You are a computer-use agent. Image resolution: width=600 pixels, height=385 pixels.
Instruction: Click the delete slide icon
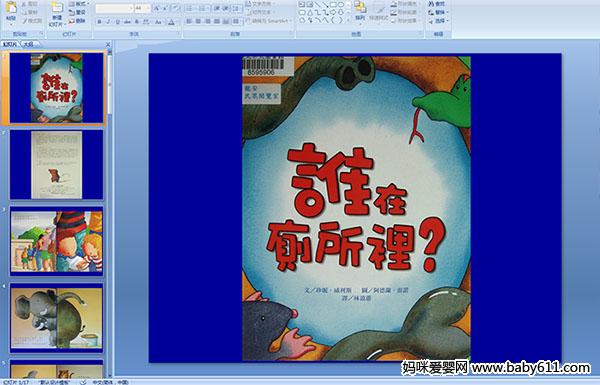[x=77, y=21]
